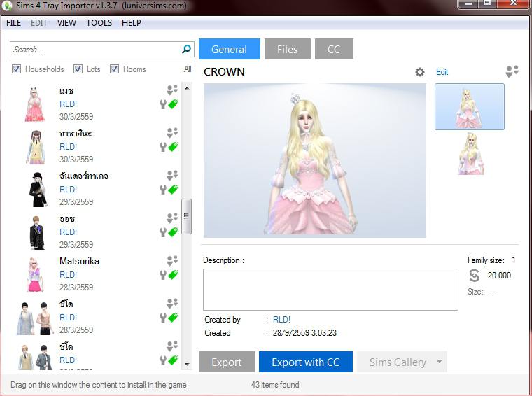
Task: Select the อันเดอร์ทาเกอ household thumbnail
Action: (38, 190)
